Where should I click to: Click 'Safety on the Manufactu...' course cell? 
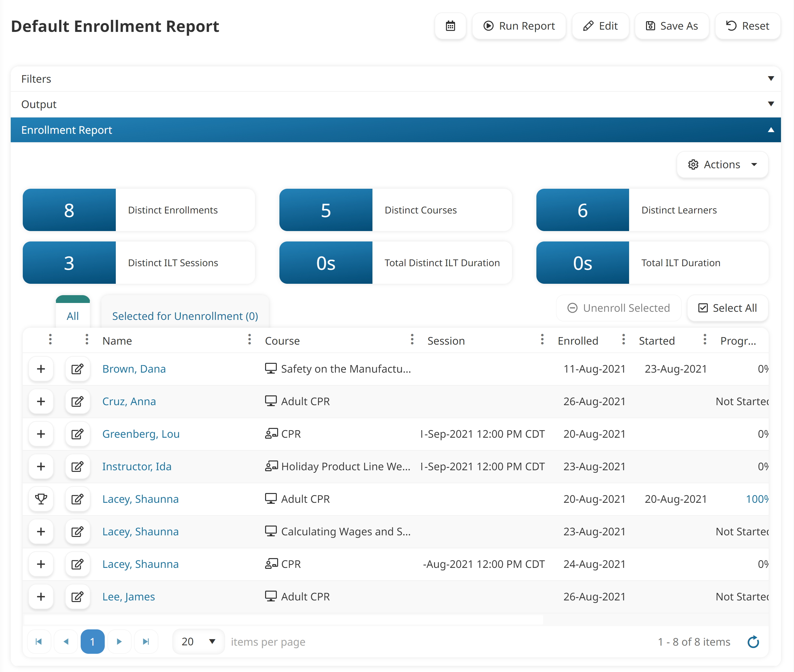tap(338, 369)
